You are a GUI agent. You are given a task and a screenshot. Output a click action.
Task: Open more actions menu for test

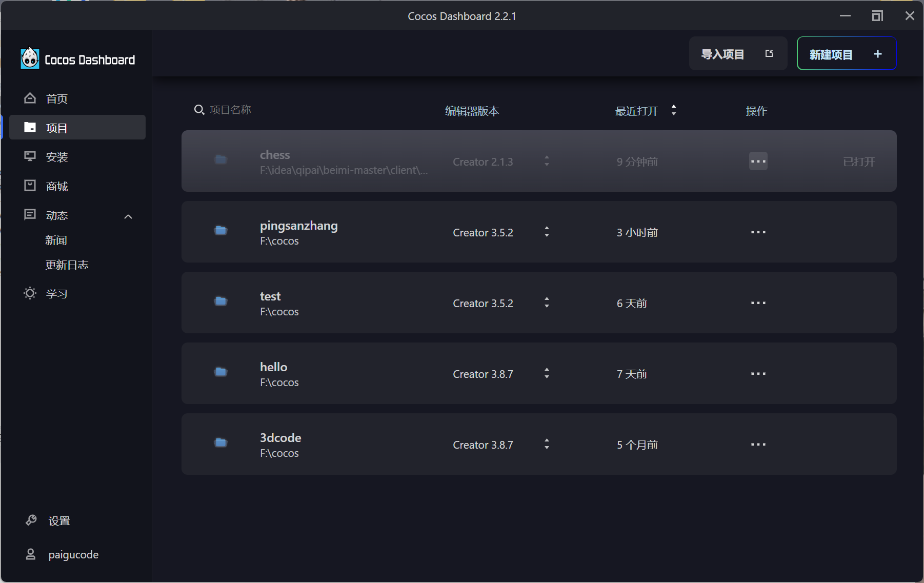tap(758, 303)
